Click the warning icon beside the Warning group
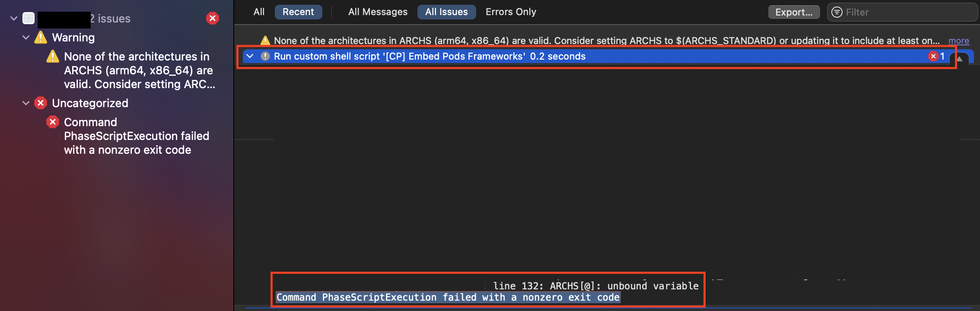The image size is (980, 311). [40, 38]
